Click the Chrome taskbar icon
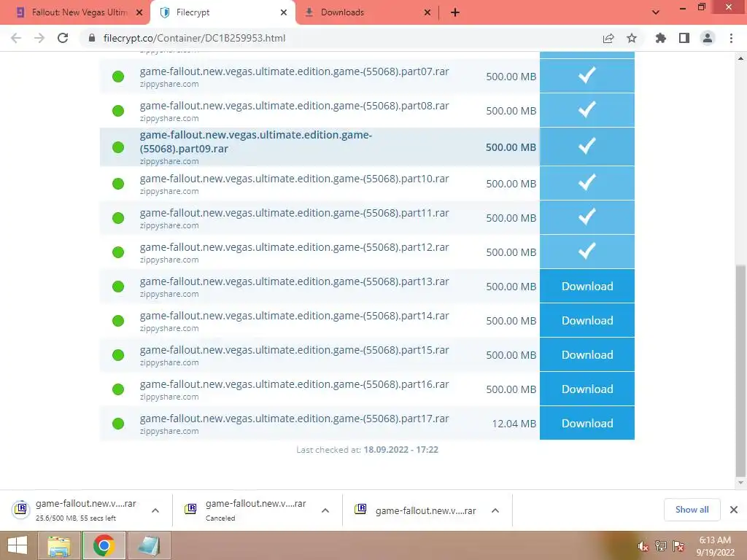 click(x=104, y=545)
